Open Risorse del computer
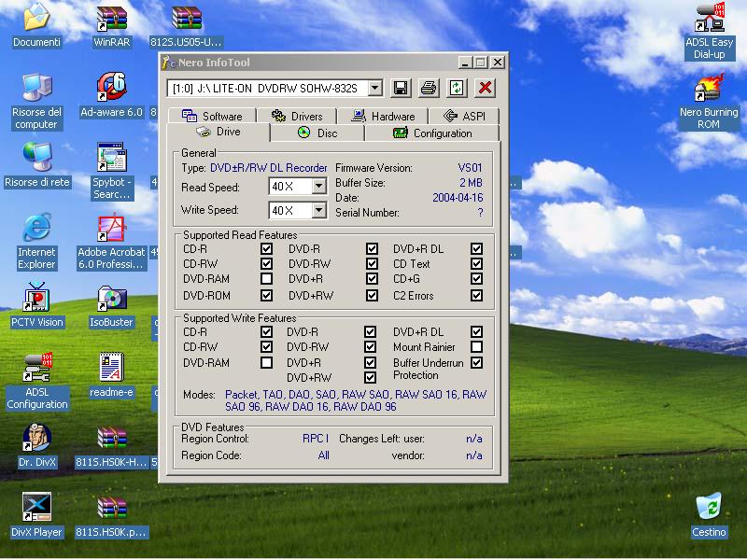The width and height of the screenshot is (747, 560). (x=36, y=102)
